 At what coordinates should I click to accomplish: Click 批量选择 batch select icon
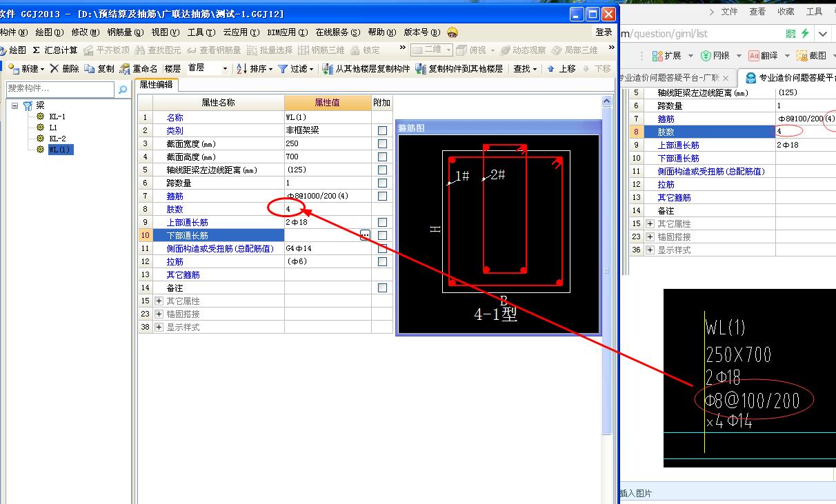[270, 50]
